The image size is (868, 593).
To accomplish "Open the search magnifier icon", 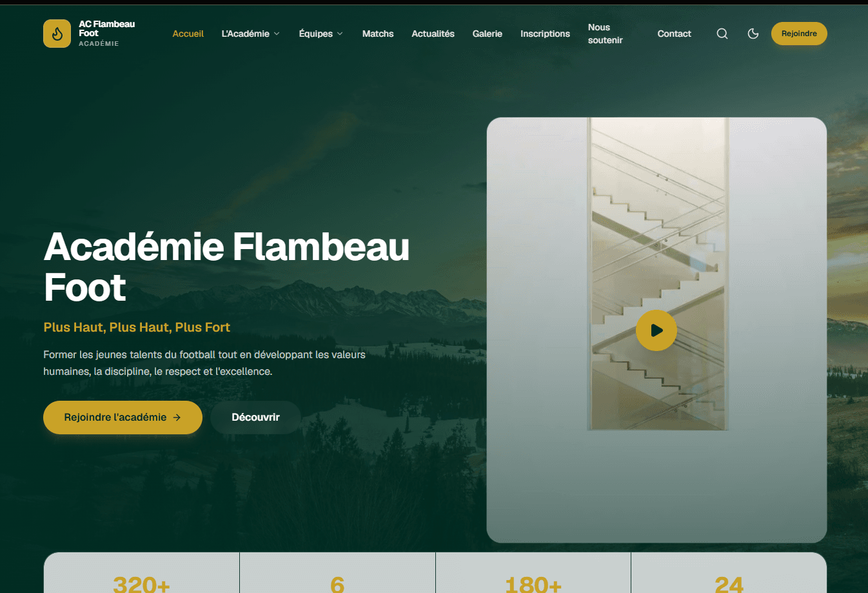I will (722, 34).
